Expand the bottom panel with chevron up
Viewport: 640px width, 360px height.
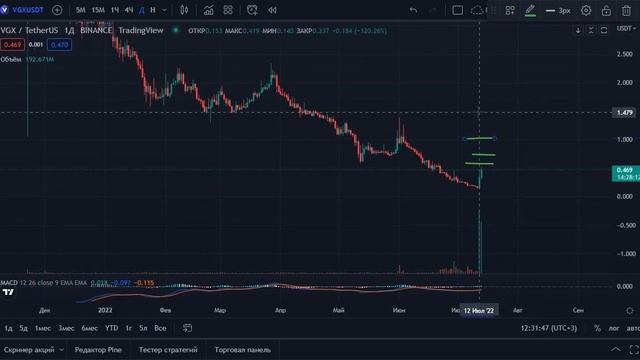[616, 349]
